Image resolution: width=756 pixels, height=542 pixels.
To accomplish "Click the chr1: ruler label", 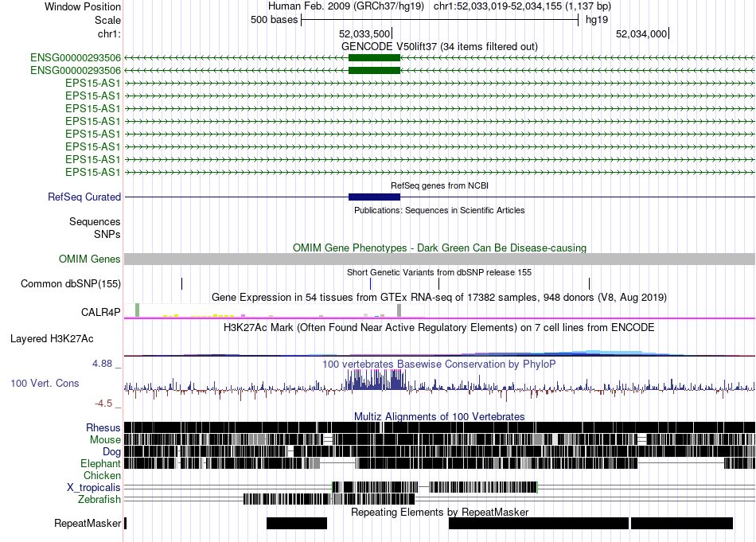I will (109, 33).
